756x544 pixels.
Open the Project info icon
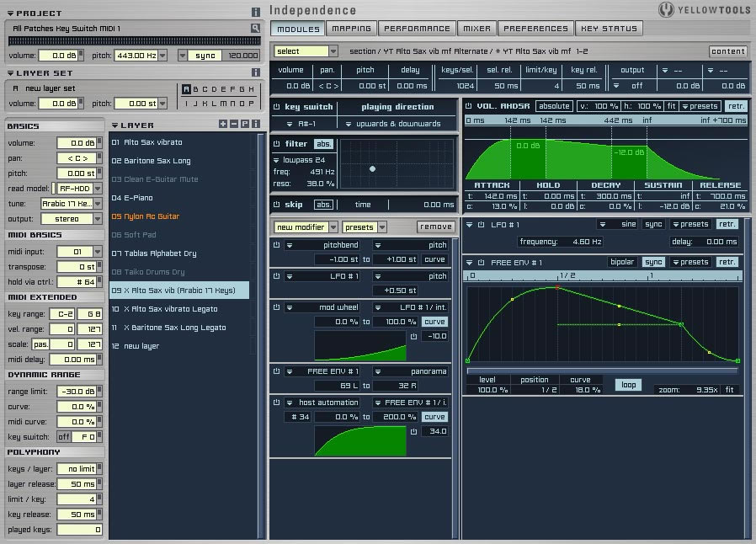pyautogui.click(x=256, y=12)
